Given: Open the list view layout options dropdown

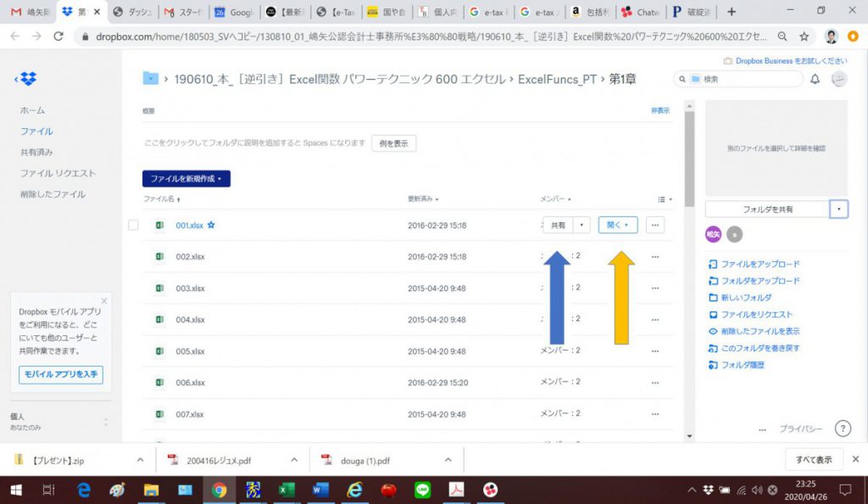Looking at the screenshot, I should click(665, 199).
